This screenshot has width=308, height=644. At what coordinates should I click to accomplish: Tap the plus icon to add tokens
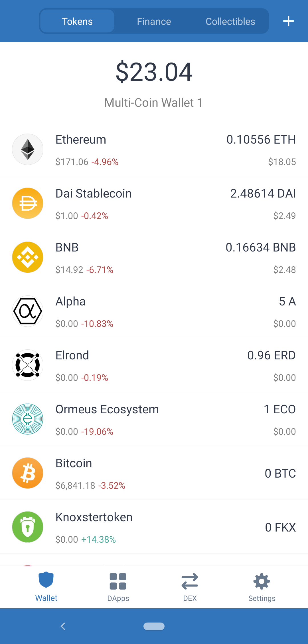pyautogui.click(x=288, y=21)
